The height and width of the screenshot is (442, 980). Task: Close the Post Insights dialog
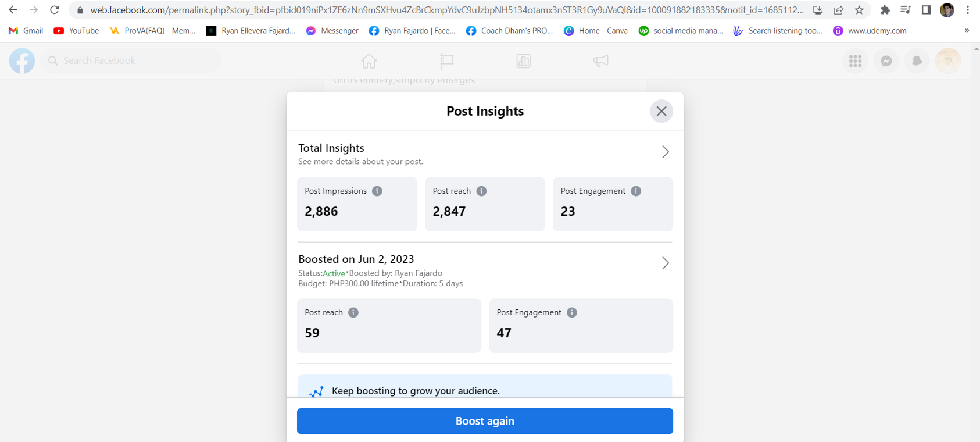(661, 111)
